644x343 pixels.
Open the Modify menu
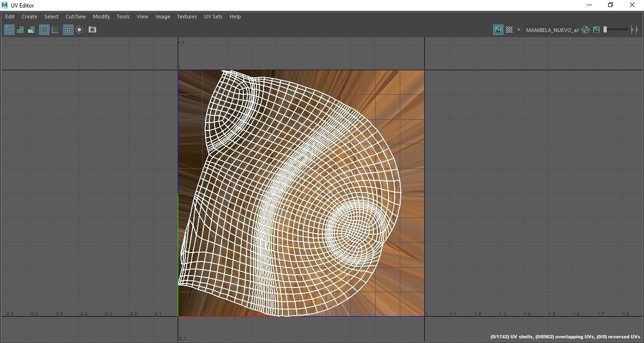click(x=101, y=16)
